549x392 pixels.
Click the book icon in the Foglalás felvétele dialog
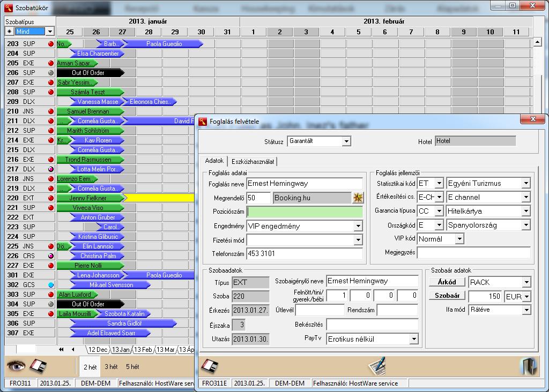click(x=210, y=366)
